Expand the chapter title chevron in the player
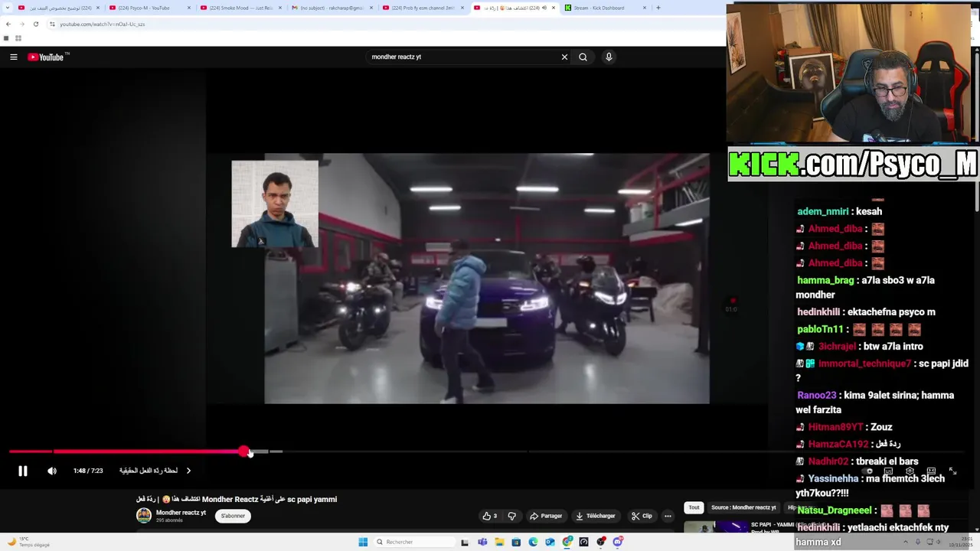 click(x=188, y=471)
